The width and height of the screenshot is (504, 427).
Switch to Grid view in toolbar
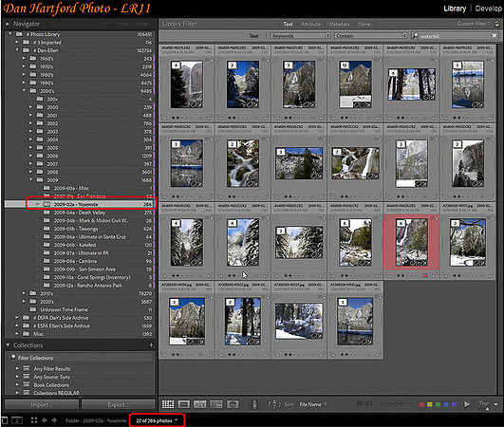pos(168,404)
